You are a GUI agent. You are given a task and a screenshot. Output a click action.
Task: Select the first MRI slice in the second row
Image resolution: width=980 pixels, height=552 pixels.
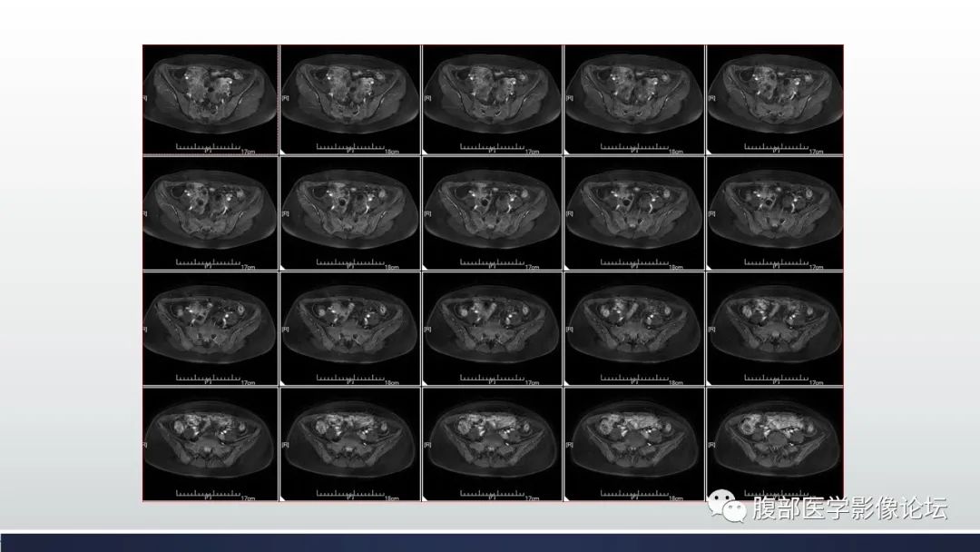(210, 211)
